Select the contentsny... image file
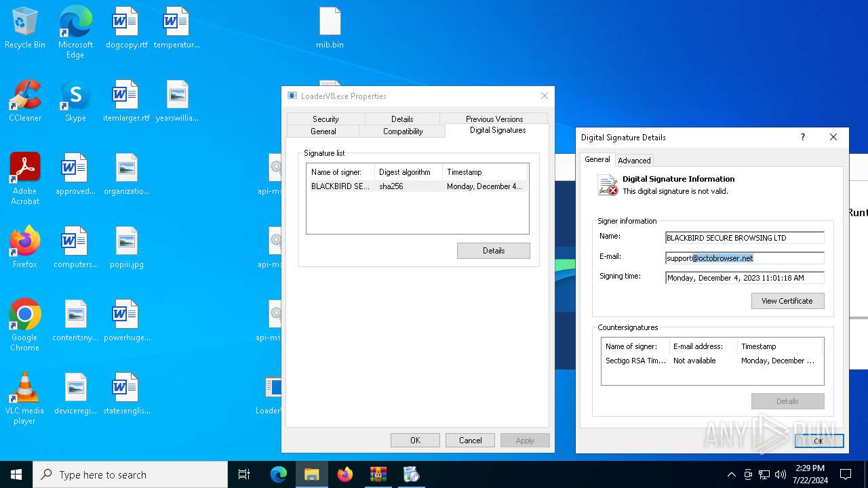 tap(75, 321)
